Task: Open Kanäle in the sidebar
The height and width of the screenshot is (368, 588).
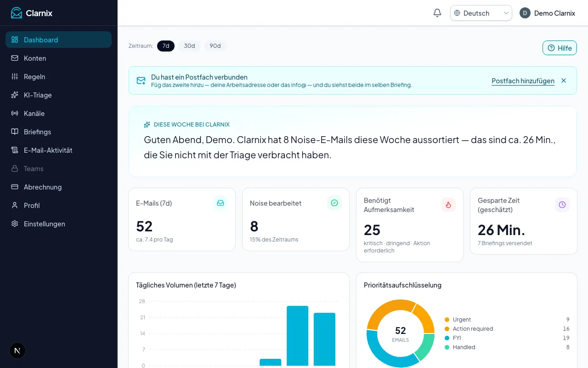Action: [x=58, y=113]
